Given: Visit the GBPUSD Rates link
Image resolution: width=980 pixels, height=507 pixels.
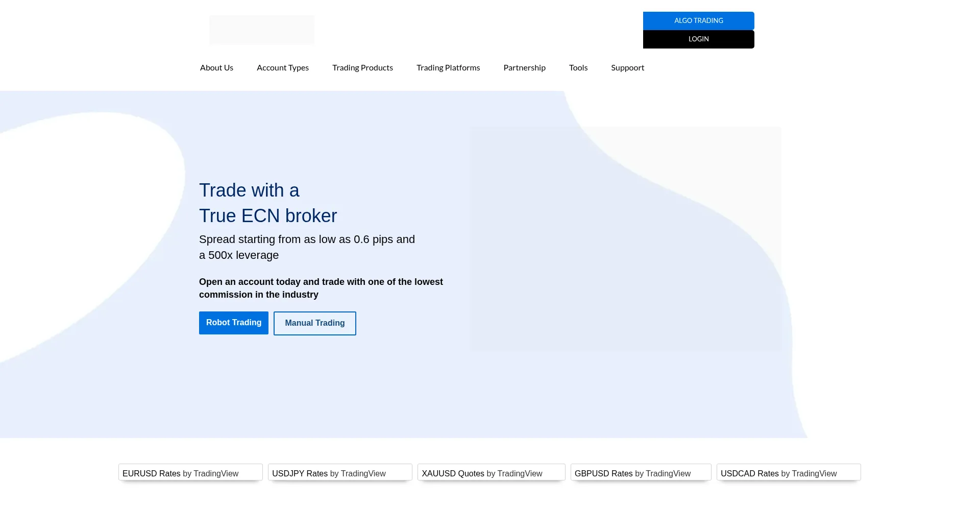Looking at the screenshot, I should pyautogui.click(x=603, y=474).
